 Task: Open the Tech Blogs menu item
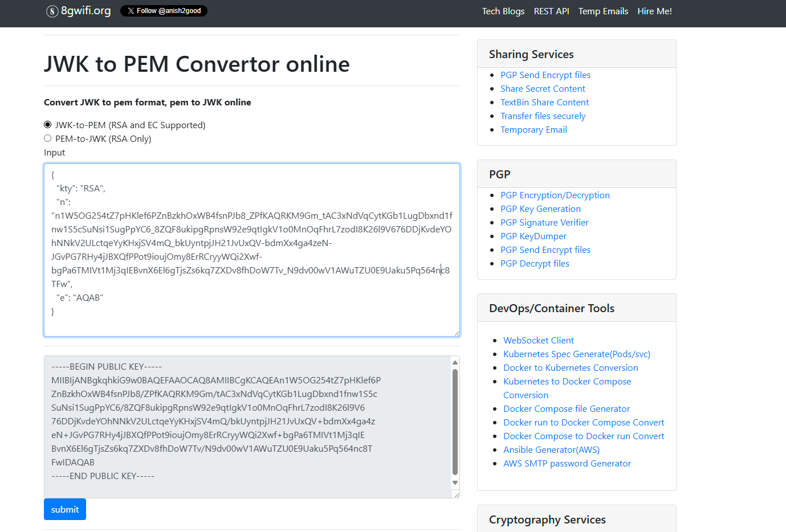(x=503, y=11)
